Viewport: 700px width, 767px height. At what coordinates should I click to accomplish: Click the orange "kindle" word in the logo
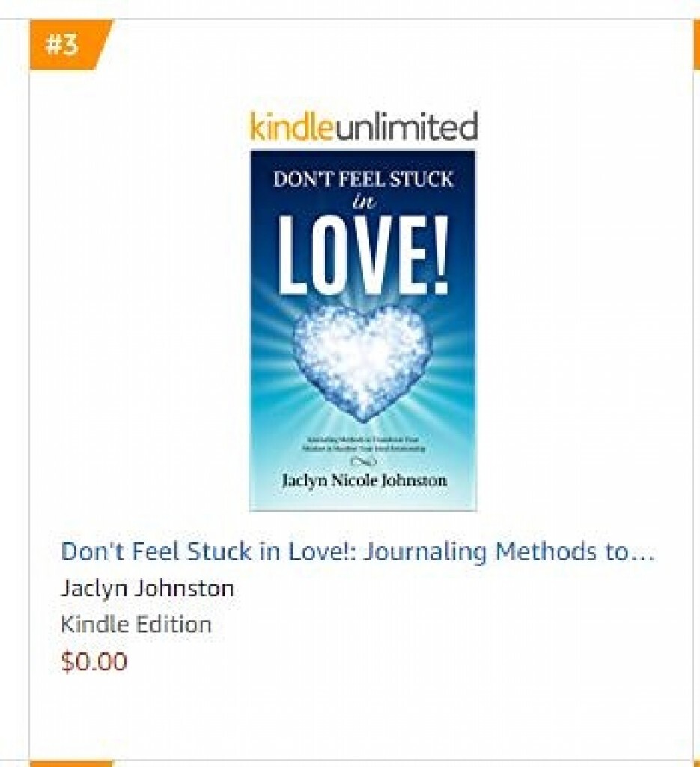[292, 127]
